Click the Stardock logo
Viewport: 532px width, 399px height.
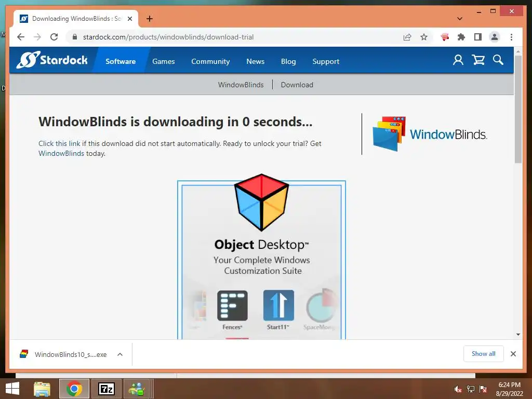pyautogui.click(x=52, y=60)
